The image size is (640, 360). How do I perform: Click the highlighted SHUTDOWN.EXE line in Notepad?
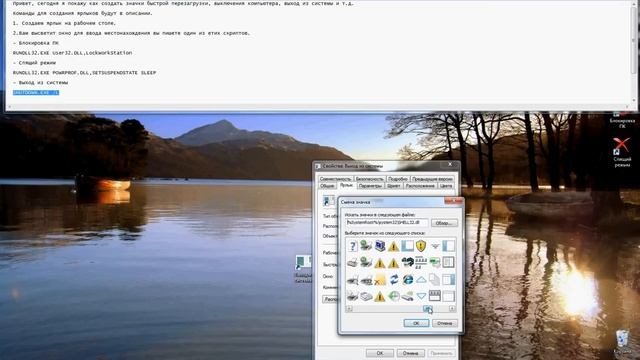click(x=36, y=93)
